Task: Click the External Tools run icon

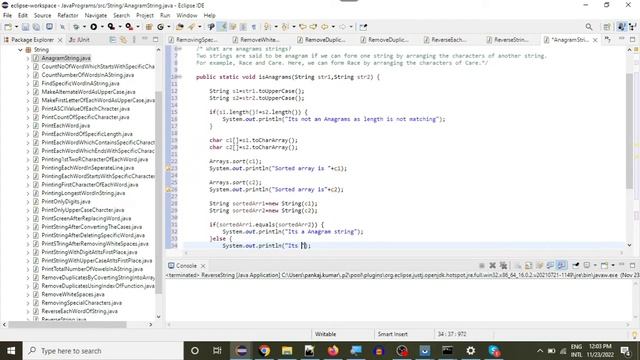Action: tap(129, 27)
